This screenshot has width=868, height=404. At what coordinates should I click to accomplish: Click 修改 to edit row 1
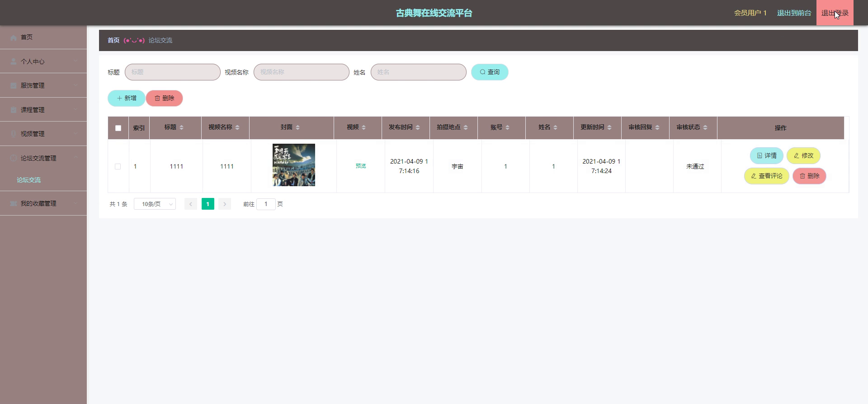pyautogui.click(x=803, y=155)
